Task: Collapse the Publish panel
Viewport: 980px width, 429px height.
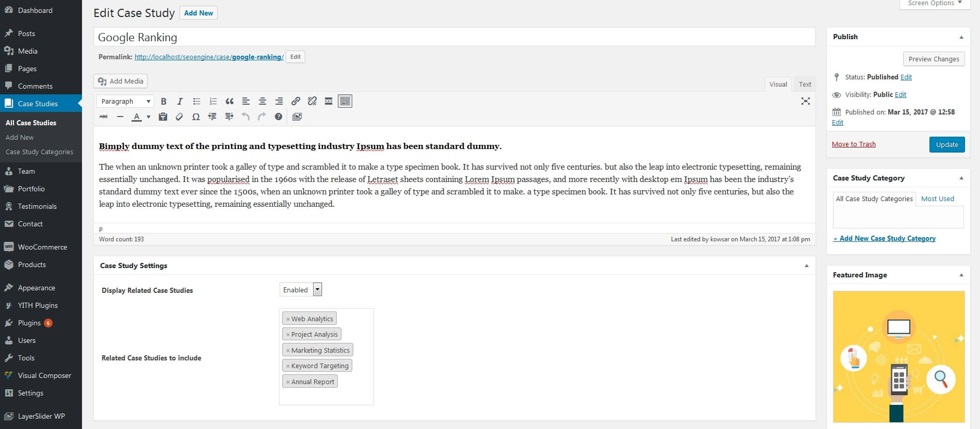Action: 961,37
